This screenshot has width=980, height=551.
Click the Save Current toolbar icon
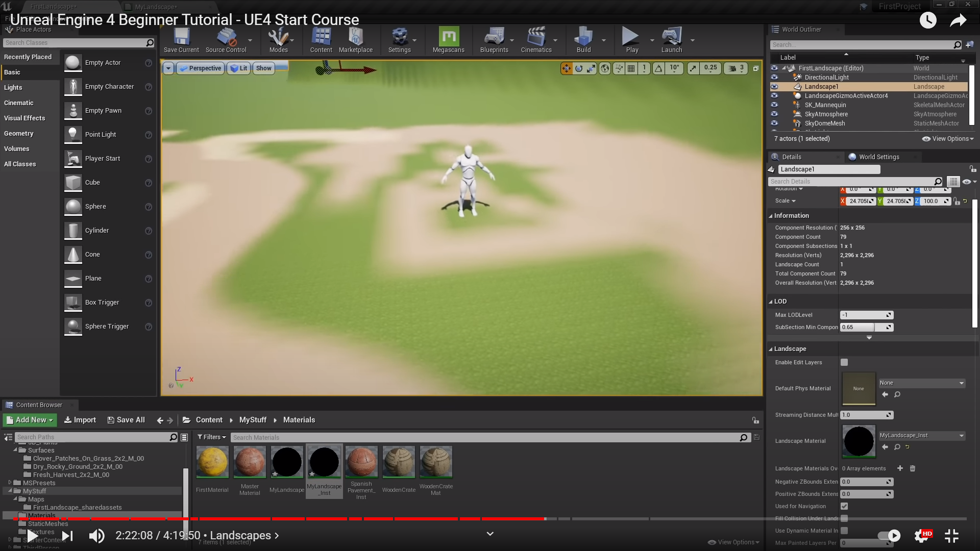(181, 40)
